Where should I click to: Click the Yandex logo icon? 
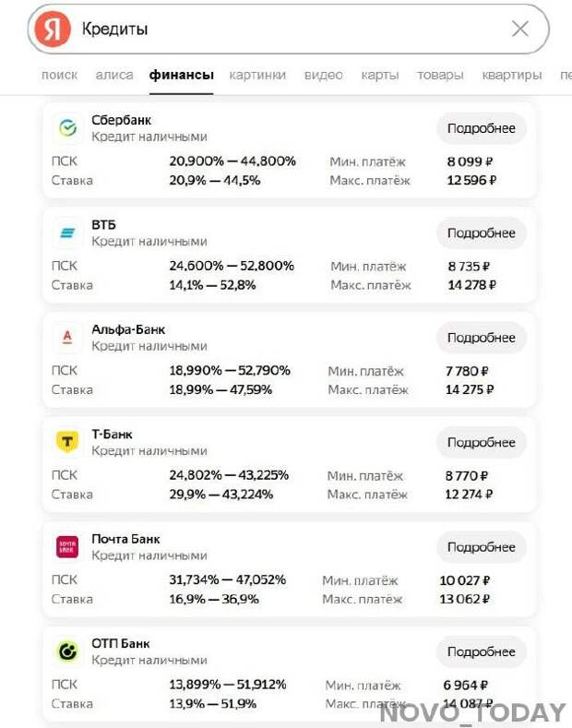(x=53, y=30)
